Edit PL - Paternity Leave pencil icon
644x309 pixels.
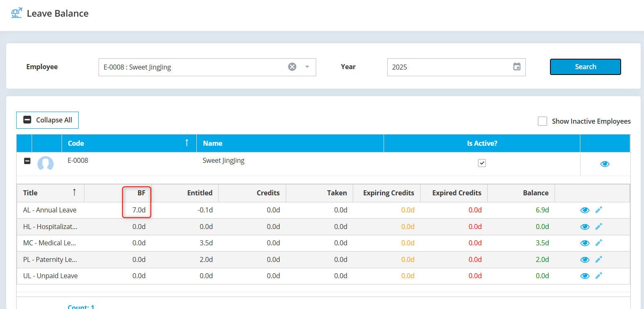[599, 259]
